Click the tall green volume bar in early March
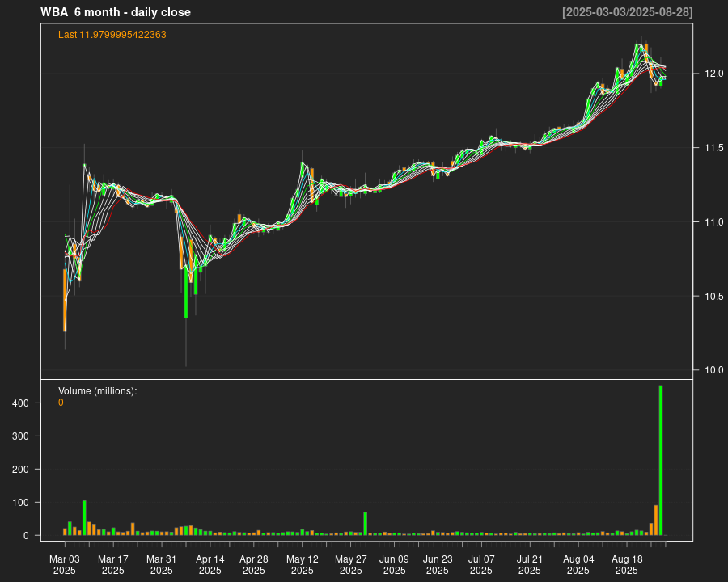This screenshot has width=728, height=582. click(x=84, y=518)
